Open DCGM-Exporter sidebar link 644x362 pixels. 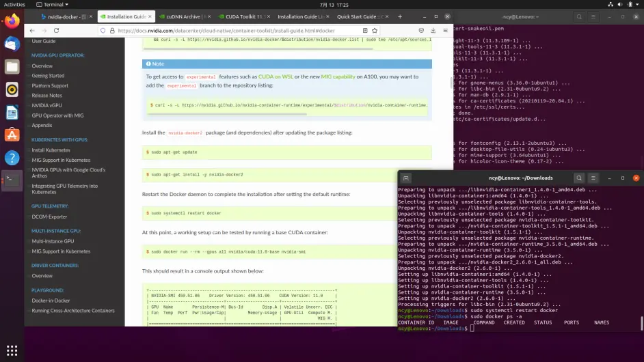[49, 217]
